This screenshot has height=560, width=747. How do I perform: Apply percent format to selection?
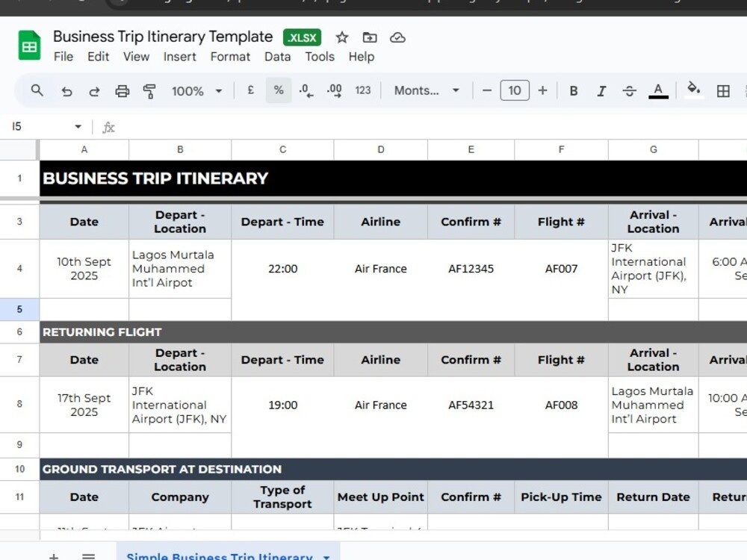279,90
